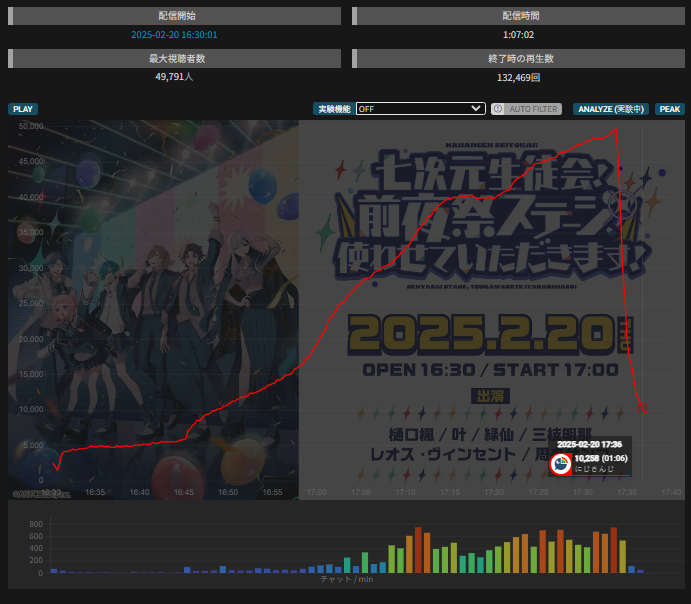Open the 実験機能 dropdown showing OFF
691x604 pixels.
click(420, 109)
